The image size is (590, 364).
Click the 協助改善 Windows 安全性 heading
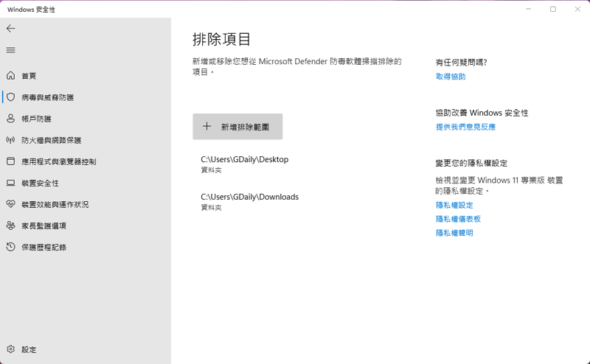point(482,113)
